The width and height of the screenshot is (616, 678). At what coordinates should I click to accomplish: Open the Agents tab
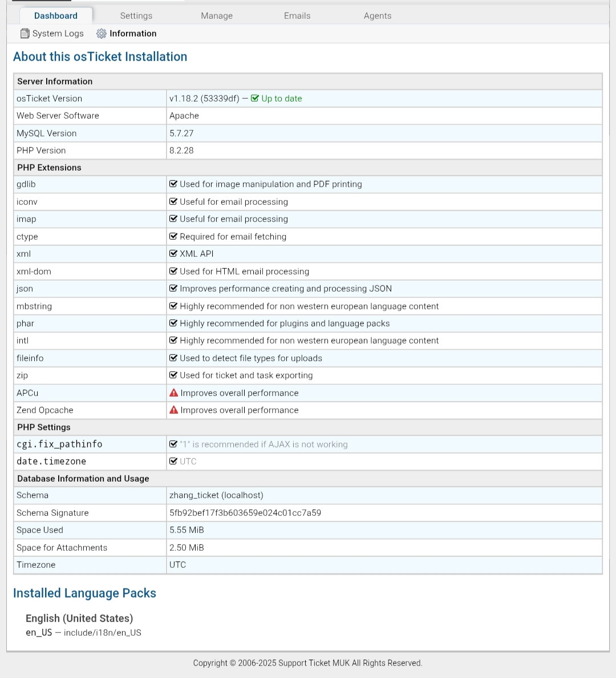pos(378,16)
